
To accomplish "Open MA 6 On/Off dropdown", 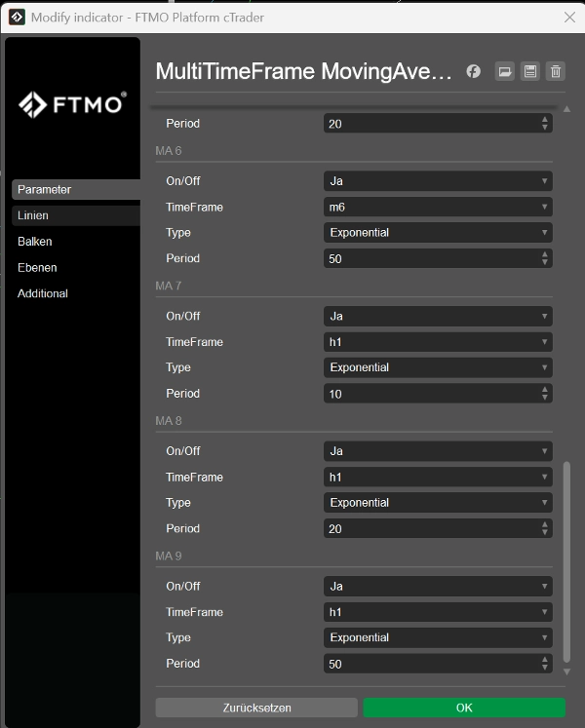I will (x=438, y=181).
